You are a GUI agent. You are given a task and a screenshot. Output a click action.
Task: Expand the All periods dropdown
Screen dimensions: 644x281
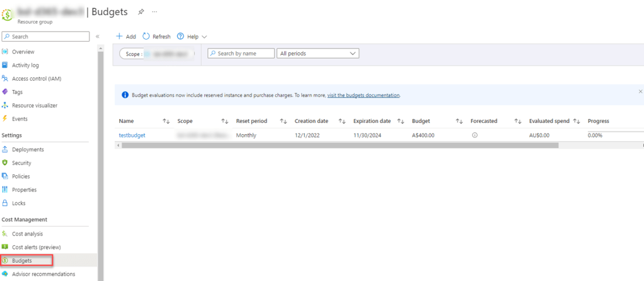pyautogui.click(x=318, y=54)
